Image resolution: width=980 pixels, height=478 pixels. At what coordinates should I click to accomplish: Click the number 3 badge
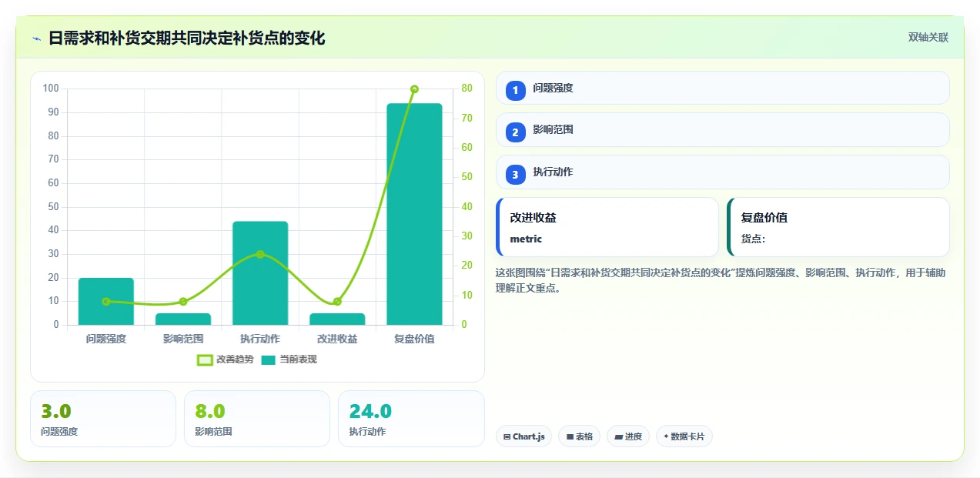point(515,175)
